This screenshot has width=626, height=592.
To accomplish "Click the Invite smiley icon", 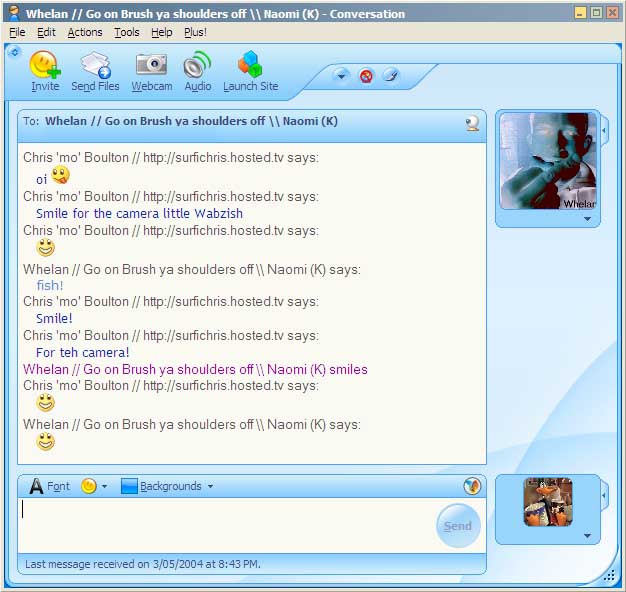I will click(x=45, y=64).
